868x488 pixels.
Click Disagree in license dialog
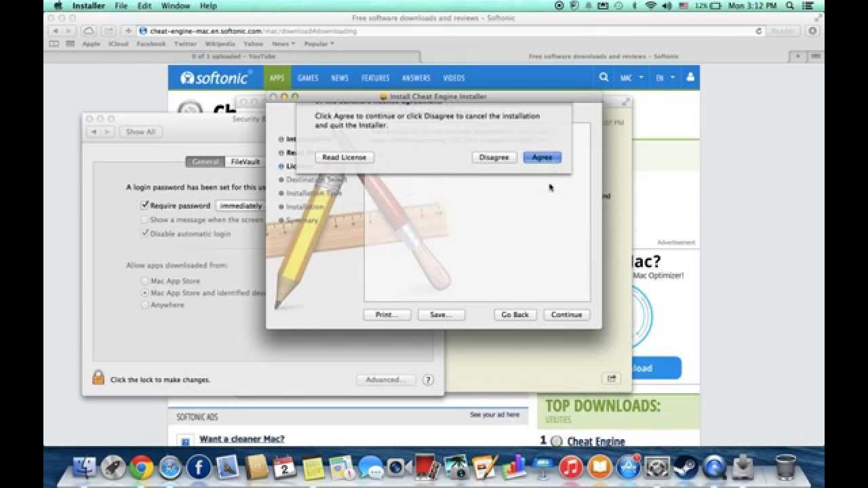(x=494, y=157)
